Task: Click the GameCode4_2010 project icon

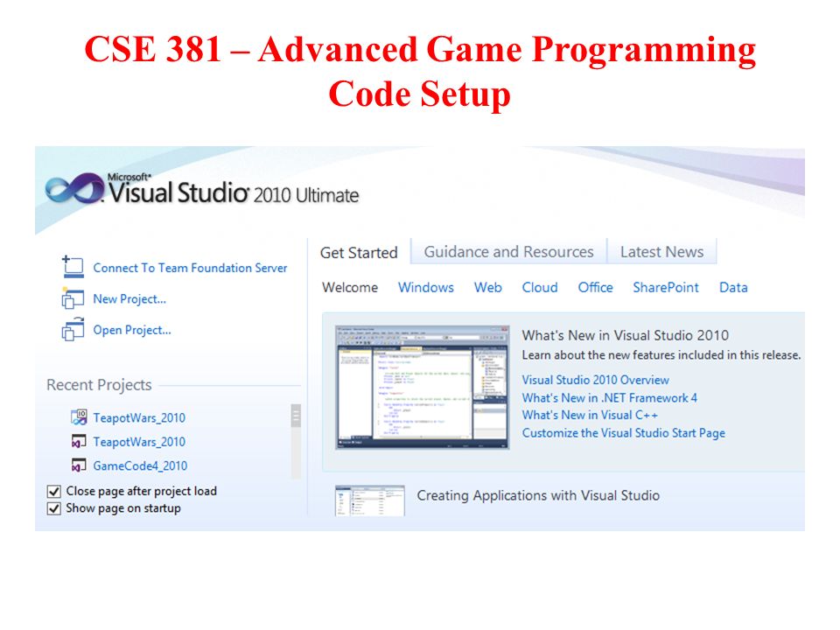Action: [80, 465]
